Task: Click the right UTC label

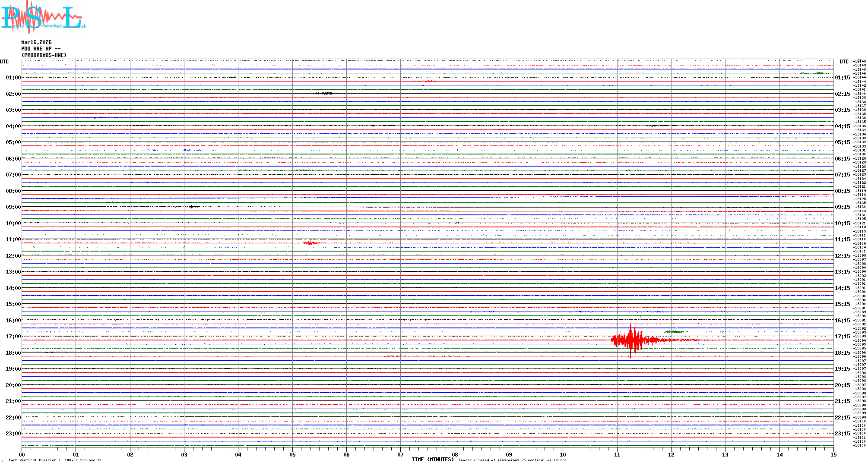Action: tap(844, 62)
